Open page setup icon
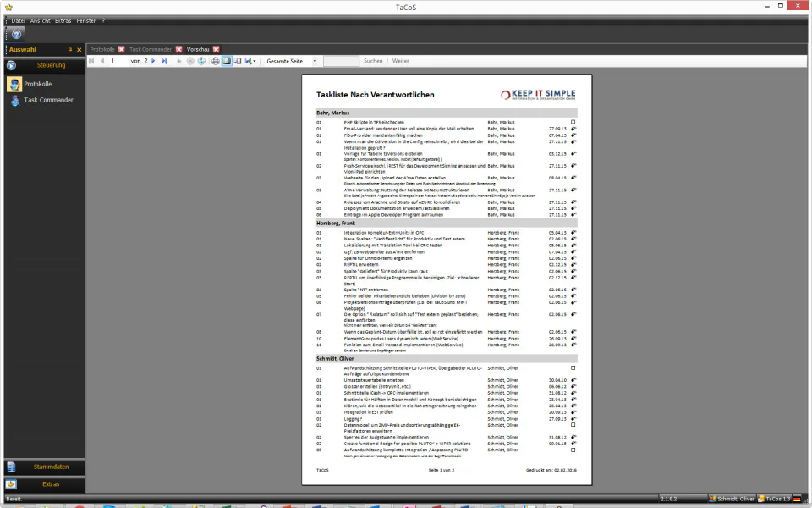This screenshot has width=812, height=508. [x=238, y=61]
